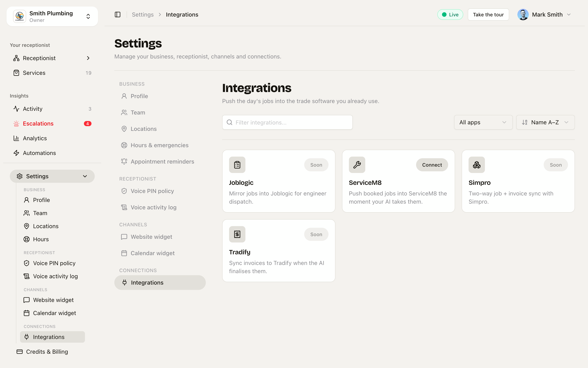The width and height of the screenshot is (588, 368).
Task: Click the Activity pulse icon
Action: [x=16, y=109]
